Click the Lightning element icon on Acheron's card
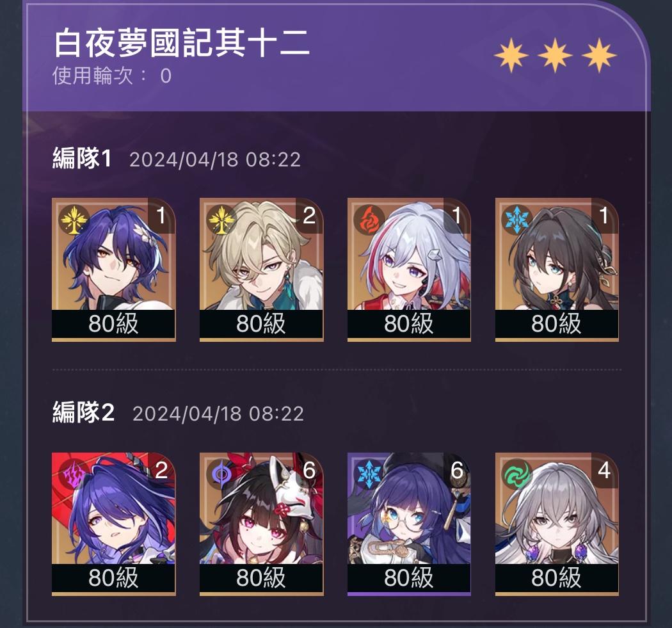Screen dimensions: 672x628 74,474
